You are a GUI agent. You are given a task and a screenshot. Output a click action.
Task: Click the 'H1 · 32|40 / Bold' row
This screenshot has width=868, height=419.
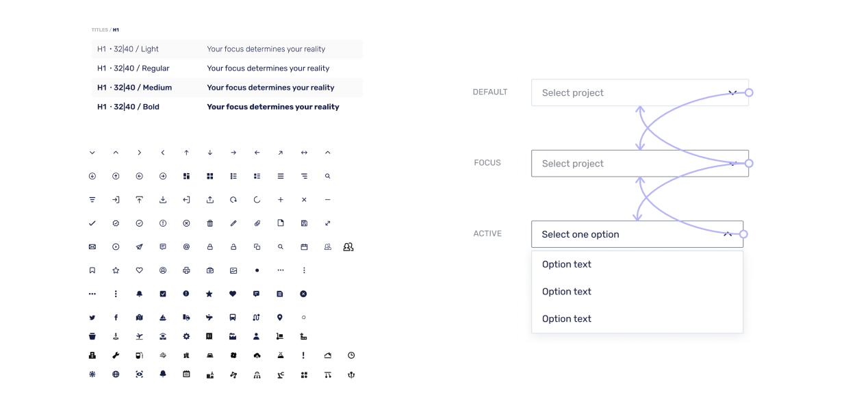(x=227, y=107)
